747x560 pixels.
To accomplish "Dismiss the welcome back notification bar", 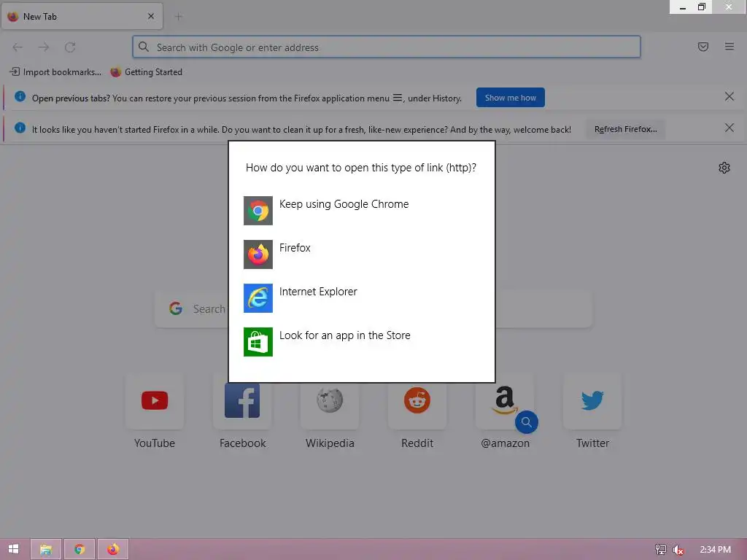I will pyautogui.click(x=729, y=128).
